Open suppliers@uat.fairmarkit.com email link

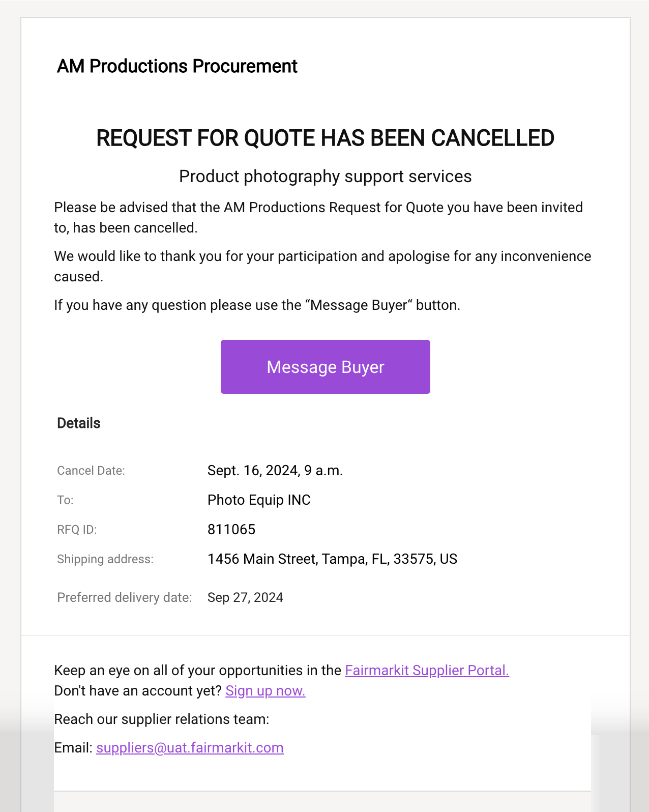[x=190, y=747]
